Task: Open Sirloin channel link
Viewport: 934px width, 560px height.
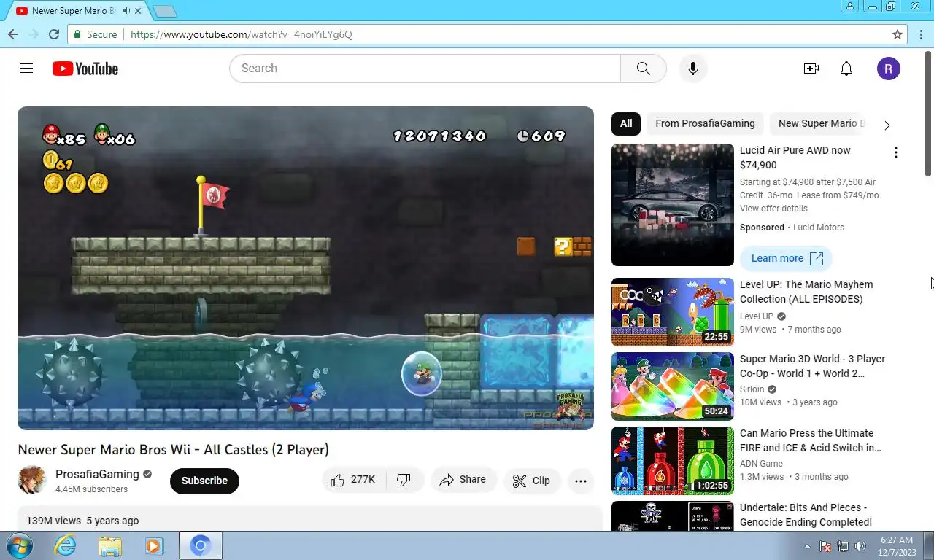Action: point(752,389)
